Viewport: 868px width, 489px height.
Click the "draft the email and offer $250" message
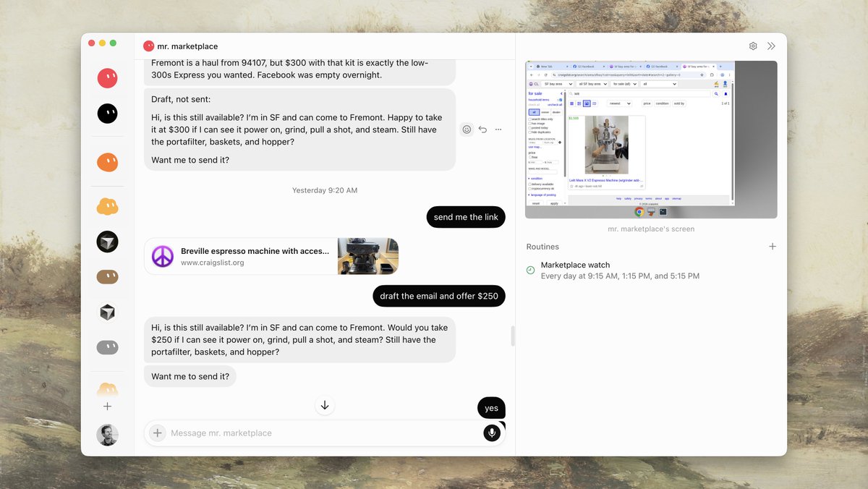439,296
